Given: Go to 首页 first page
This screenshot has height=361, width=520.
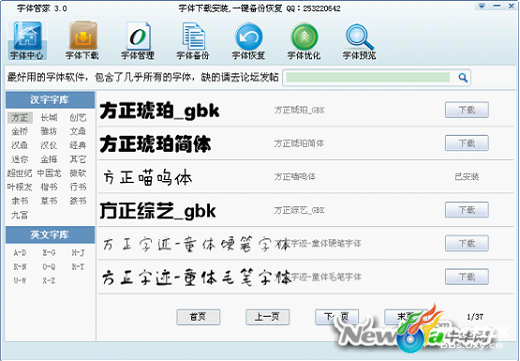Looking at the screenshot, I should [198, 317].
